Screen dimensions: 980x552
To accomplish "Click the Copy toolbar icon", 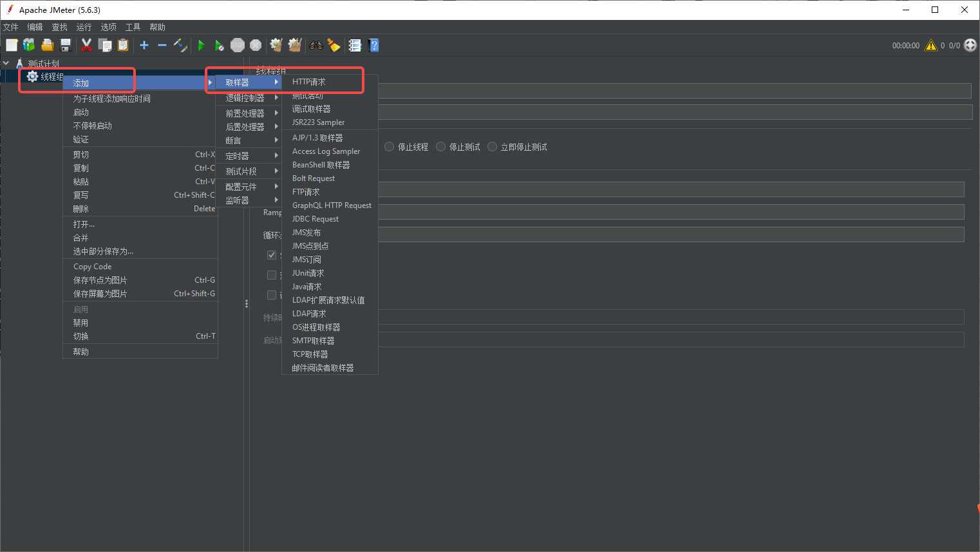I will [104, 45].
